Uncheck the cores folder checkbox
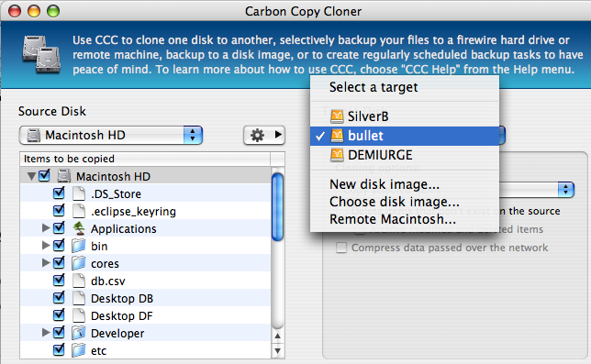 pyautogui.click(x=59, y=262)
